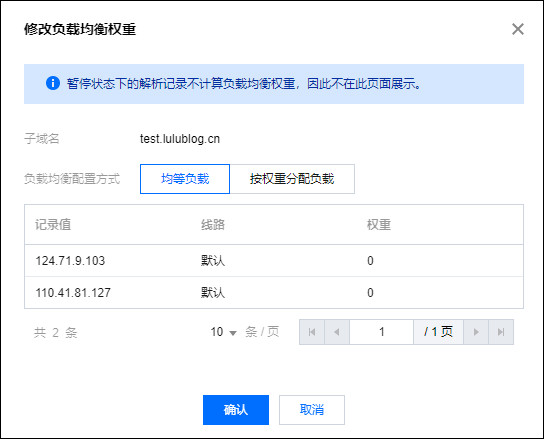Click the / 1 页 page total
The image size is (544, 439).
pos(438,332)
